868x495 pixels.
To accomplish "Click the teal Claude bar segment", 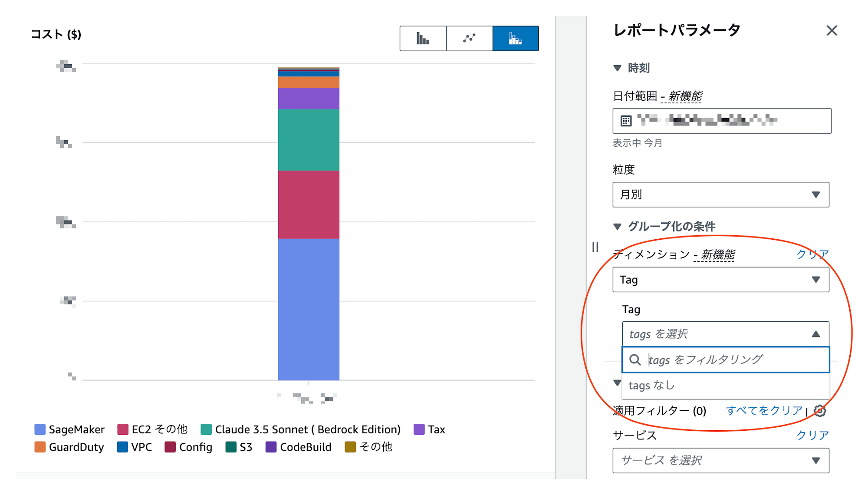I will click(309, 140).
